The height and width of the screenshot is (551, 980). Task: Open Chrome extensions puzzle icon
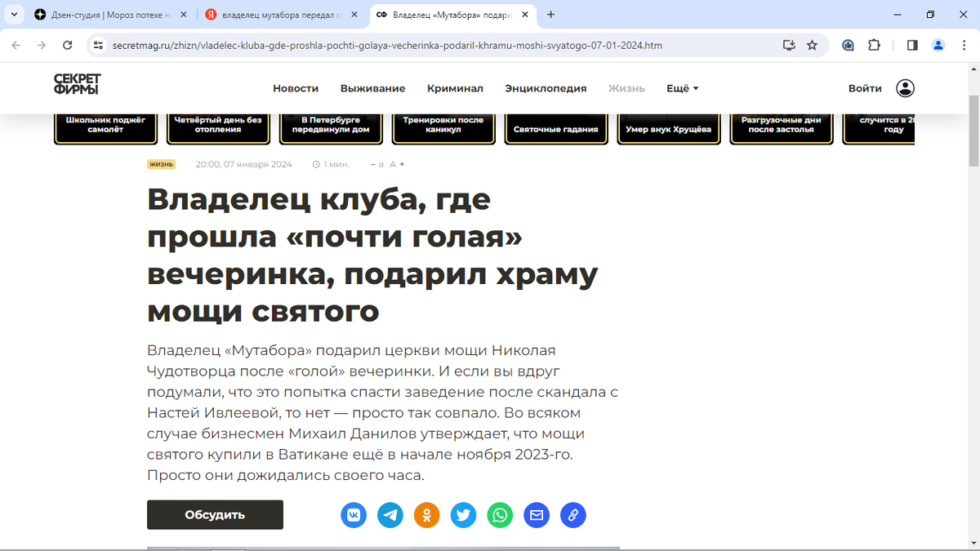pos(875,46)
